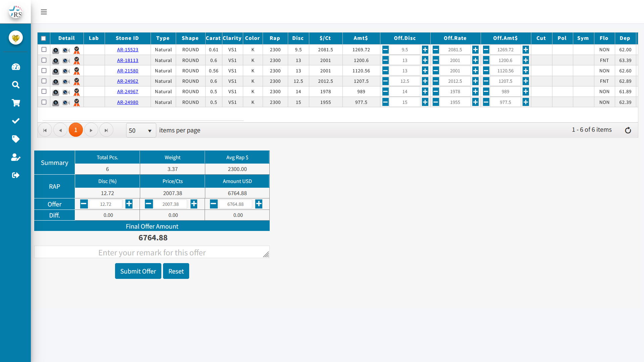The image size is (644, 362).
Task: Open certificate ribbon icon for AR-24962
Action: pyautogui.click(x=77, y=81)
